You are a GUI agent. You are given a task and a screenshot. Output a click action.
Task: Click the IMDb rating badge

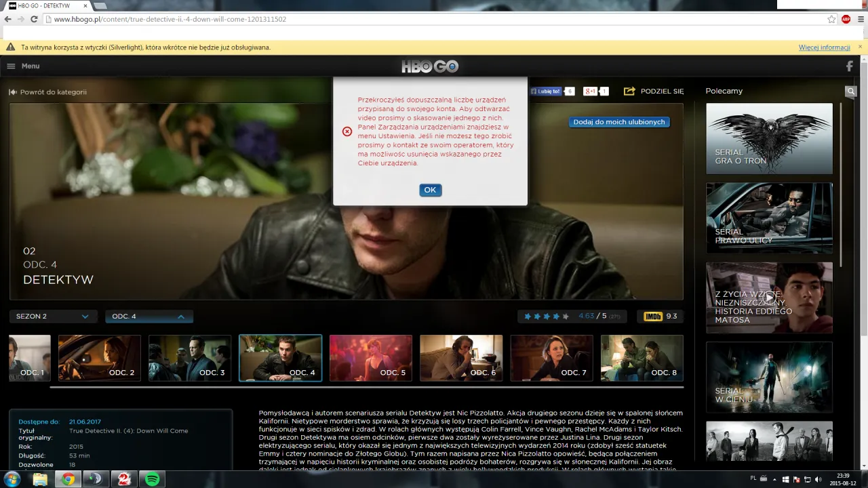tap(653, 317)
